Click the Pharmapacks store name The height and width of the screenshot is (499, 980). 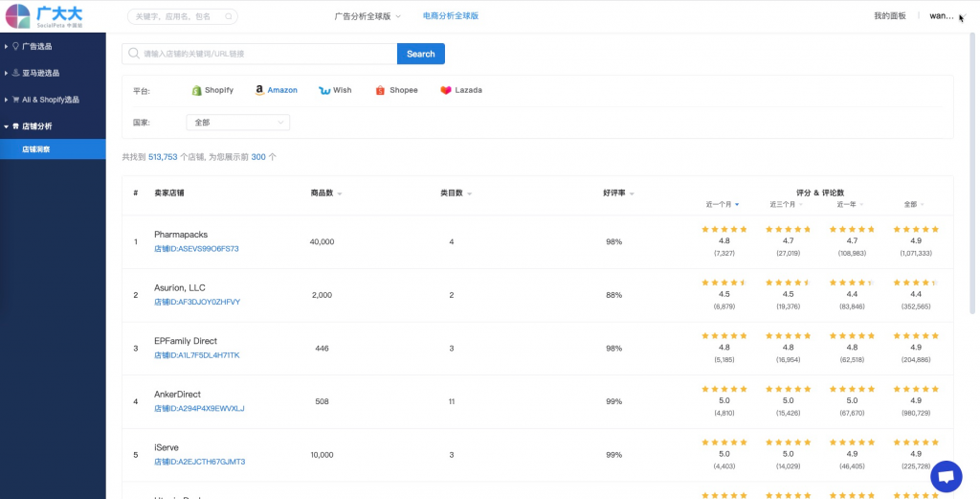181,235
